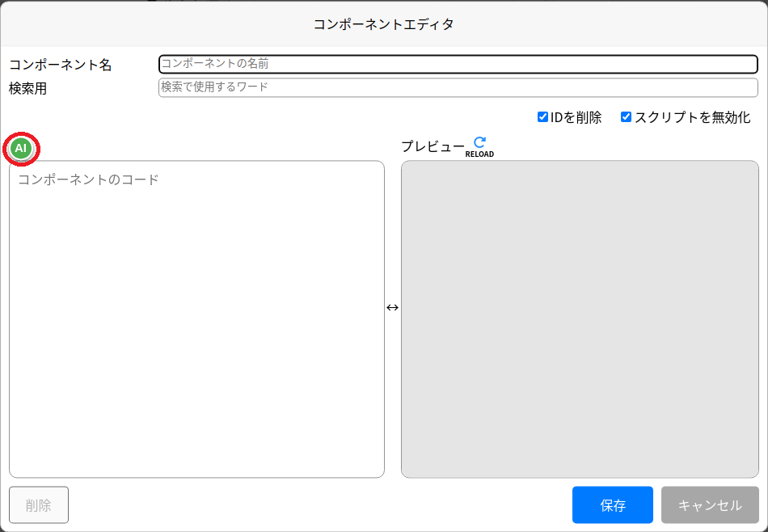Screen dimensions: 768x532
Task: Open AI code generation with the AI icon
Action: 20,148
